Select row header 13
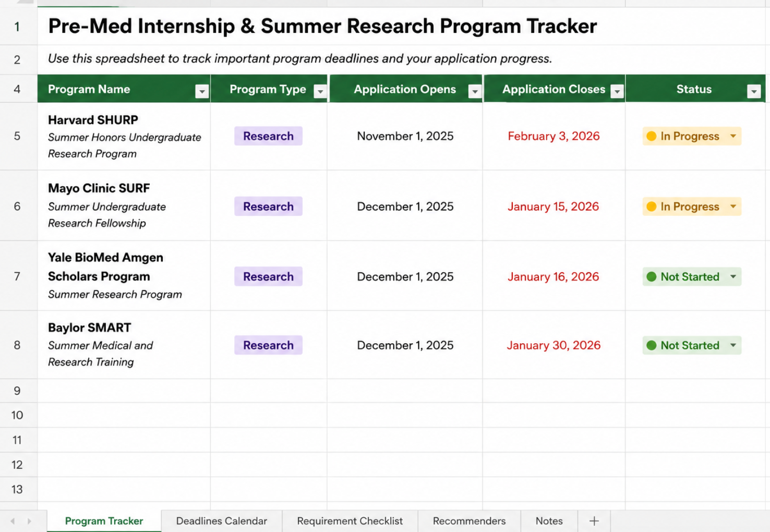Image resolution: width=770 pixels, height=532 pixels. tap(17, 490)
